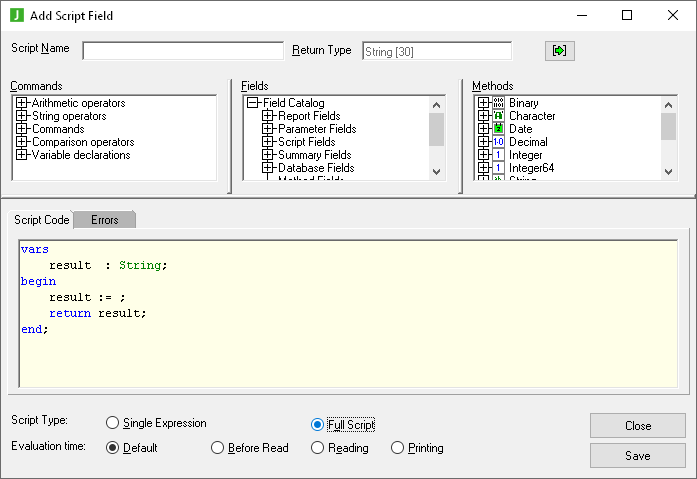
Task: Click the app icon in title bar
Action: point(17,15)
